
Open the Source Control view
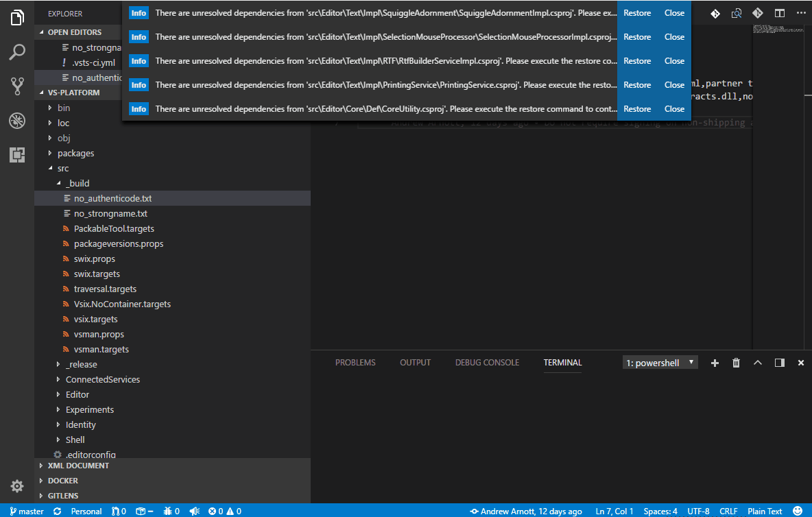(17, 86)
